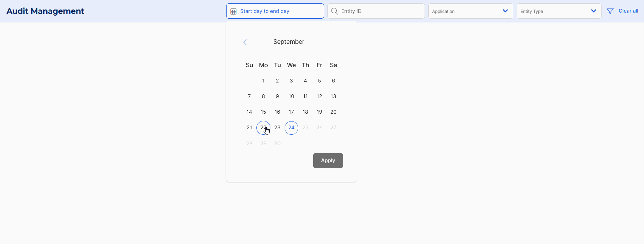The width and height of the screenshot is (644, 244).
Task: Select September 18 on the calendar
Action: coord(305,112)
